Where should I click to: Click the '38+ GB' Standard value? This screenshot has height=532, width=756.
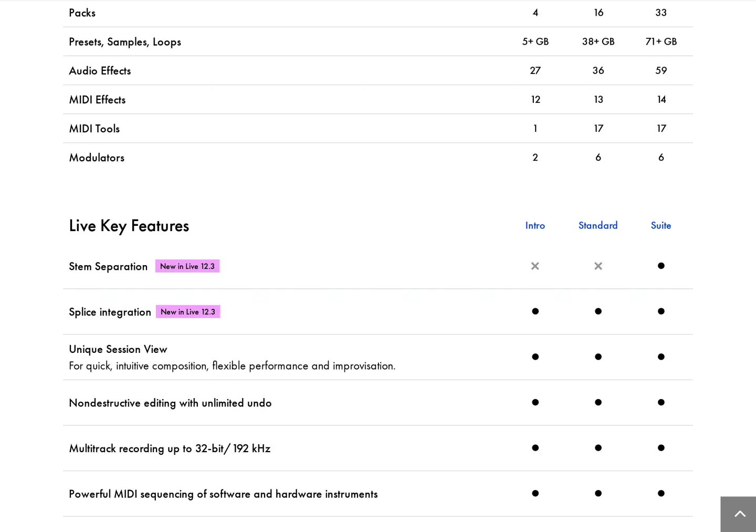point(598,41)
